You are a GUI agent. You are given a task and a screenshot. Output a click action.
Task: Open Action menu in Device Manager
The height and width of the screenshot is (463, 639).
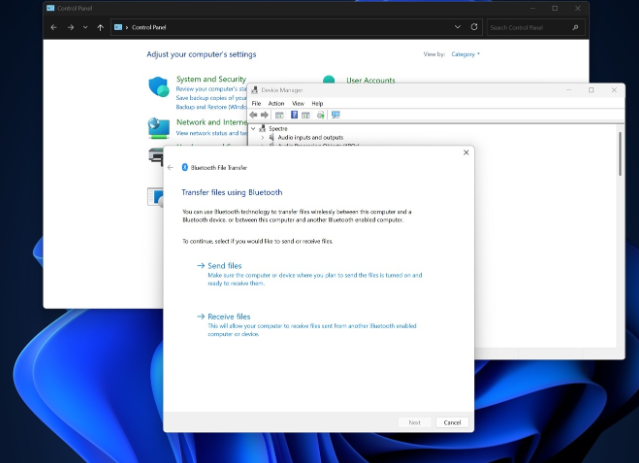click(x=276, y=104)
